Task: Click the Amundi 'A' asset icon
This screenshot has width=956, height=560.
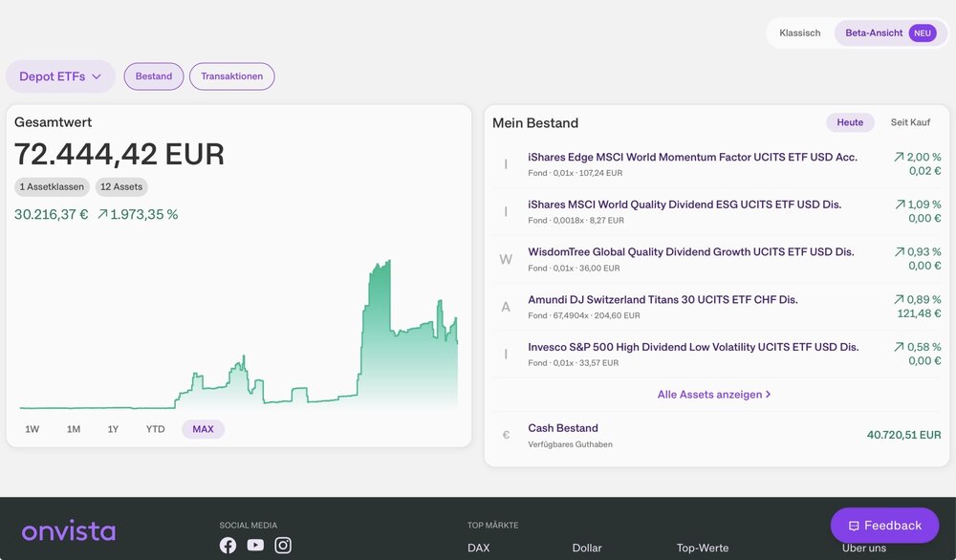Action: coord(506,307)
